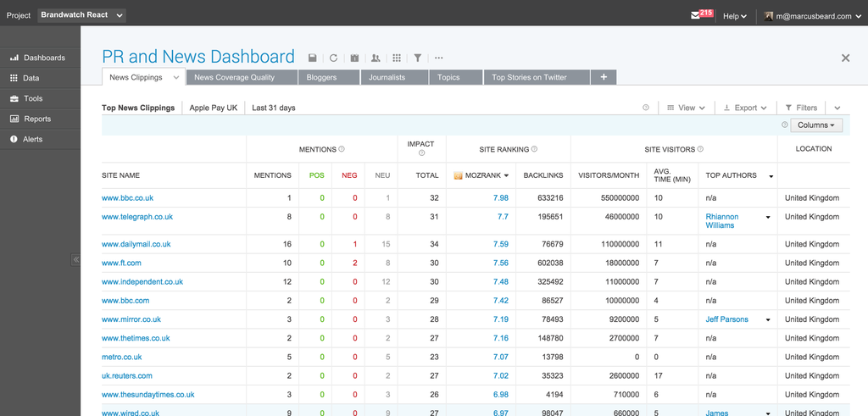Click the help icon left of View menu
Screen dimensions: 868x416
645,108
